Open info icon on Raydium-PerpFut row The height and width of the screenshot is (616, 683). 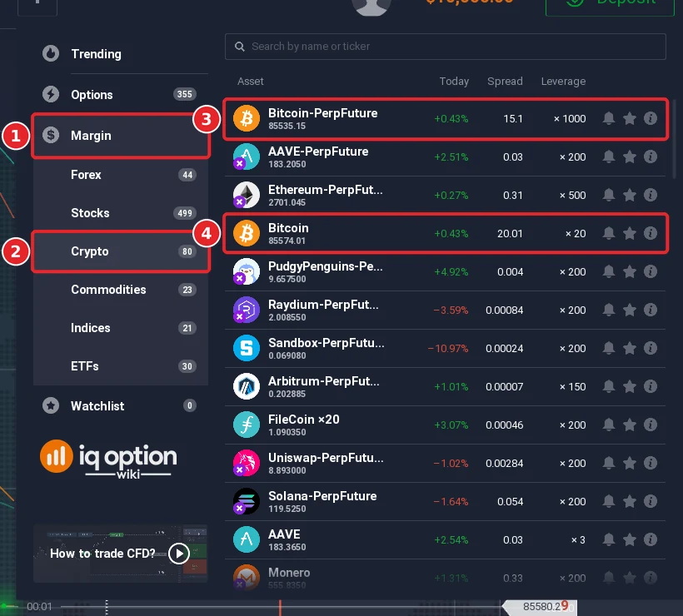pos(651,310)
